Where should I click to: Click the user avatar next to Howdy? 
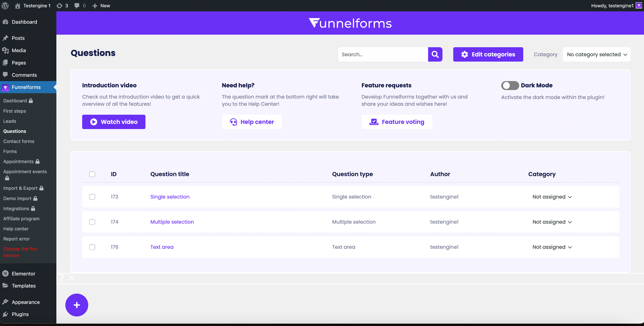coord(639,6)
